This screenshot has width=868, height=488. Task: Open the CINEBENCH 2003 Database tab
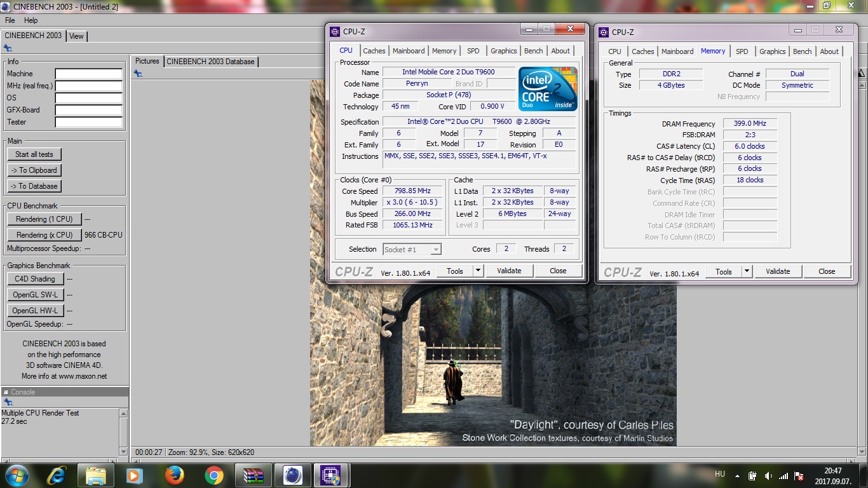210,62
